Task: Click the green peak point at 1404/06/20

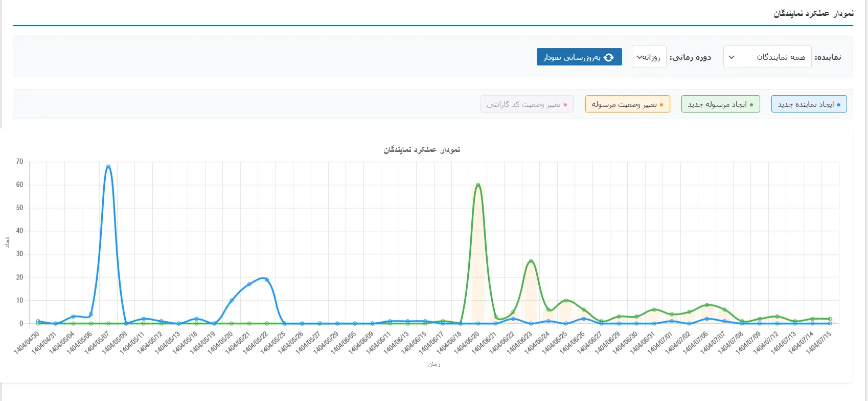Action: 478,185
